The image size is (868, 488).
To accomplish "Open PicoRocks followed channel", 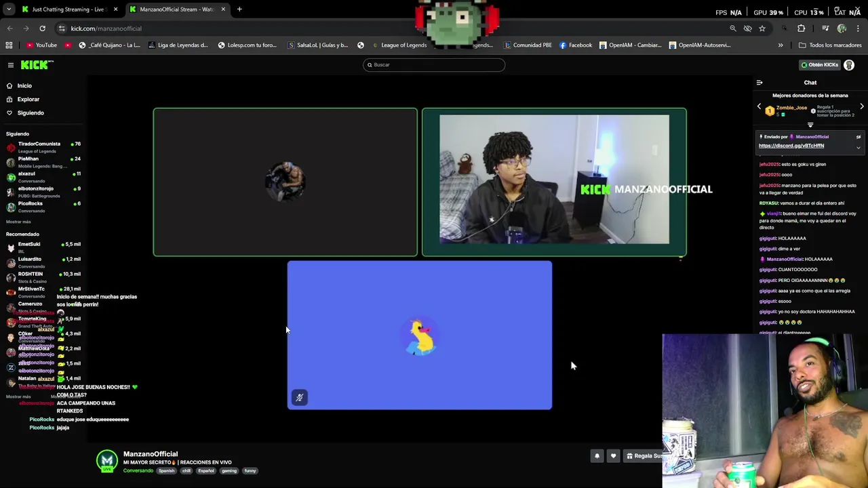I will tap(43, 207).
